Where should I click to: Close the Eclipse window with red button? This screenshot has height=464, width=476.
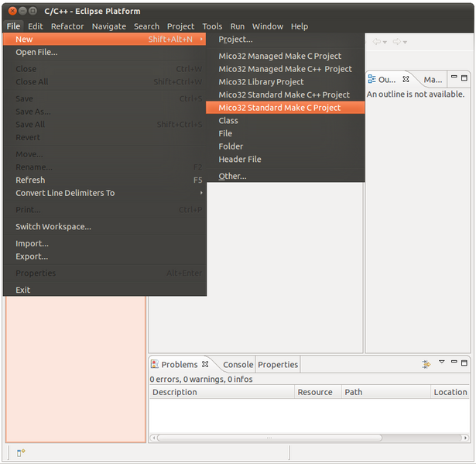coord(12,12)
